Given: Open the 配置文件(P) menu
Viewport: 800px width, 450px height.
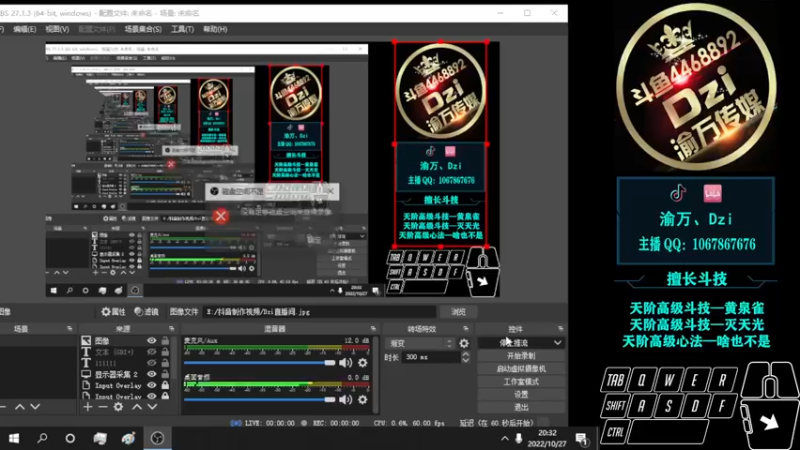Looking at the screenshot, I should click(97, 29).
